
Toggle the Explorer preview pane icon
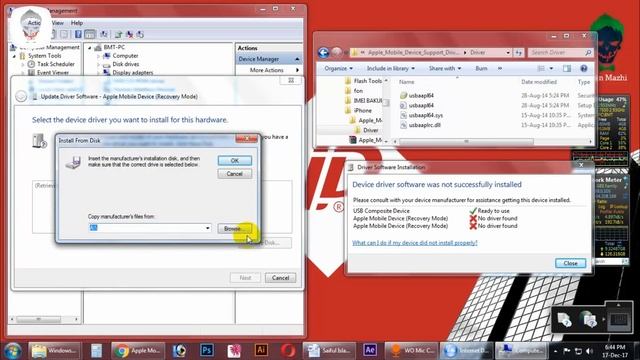click(x=567, y=69)
